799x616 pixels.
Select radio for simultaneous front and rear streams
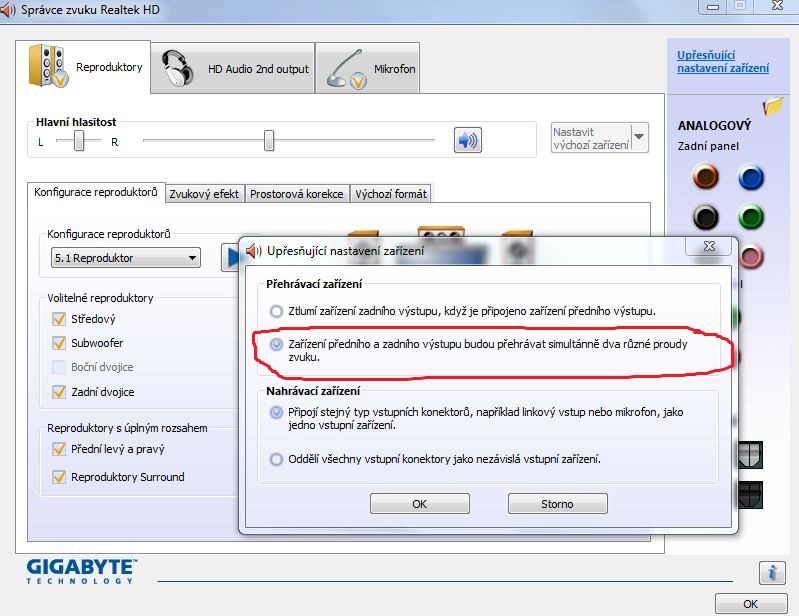[x=276, y=344]
